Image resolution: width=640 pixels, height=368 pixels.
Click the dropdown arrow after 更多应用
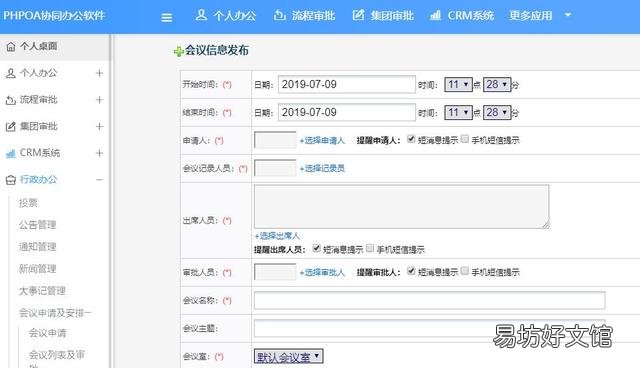tap(568, 15)
